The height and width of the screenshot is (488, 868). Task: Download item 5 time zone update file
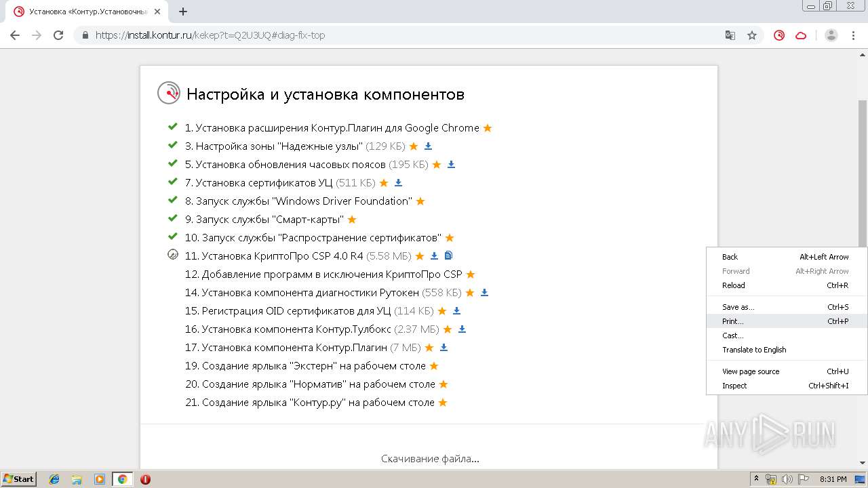click(451, 165)
